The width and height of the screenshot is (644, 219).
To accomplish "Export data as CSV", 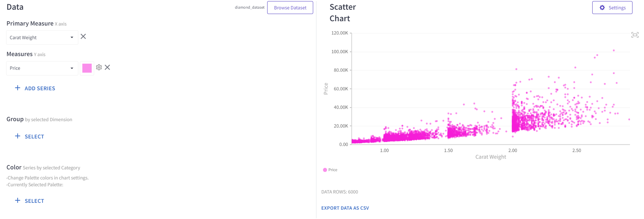I will coord(345,208).
